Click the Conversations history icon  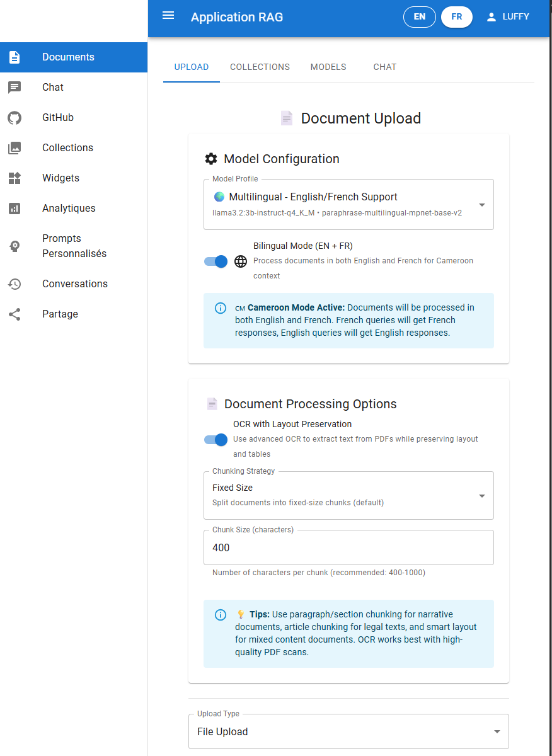[14, 284]
